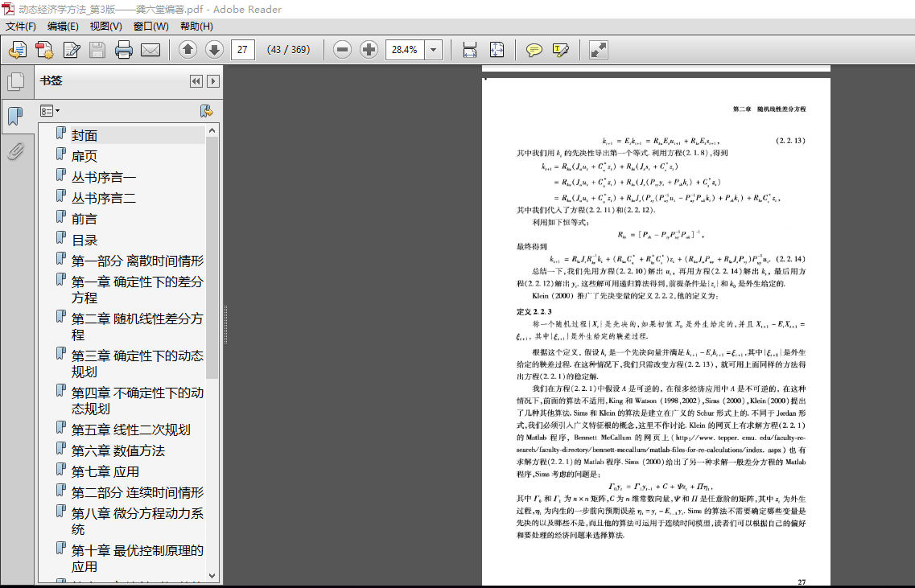Image resolution: width=915 pixels, height=588 pixels.
Task: Go to 第二部分 连续时间情形 bookmark
Action: [137, 493]
